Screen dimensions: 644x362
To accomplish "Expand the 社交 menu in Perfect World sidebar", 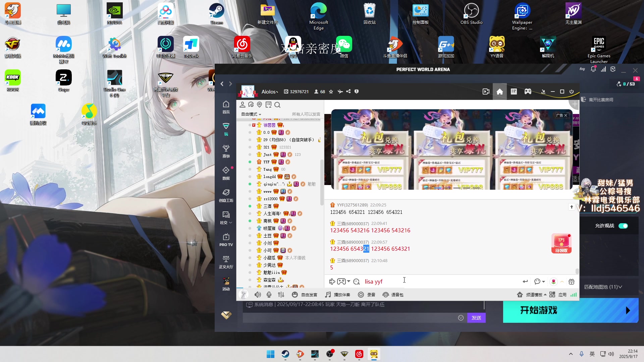I will coord(226,218).
